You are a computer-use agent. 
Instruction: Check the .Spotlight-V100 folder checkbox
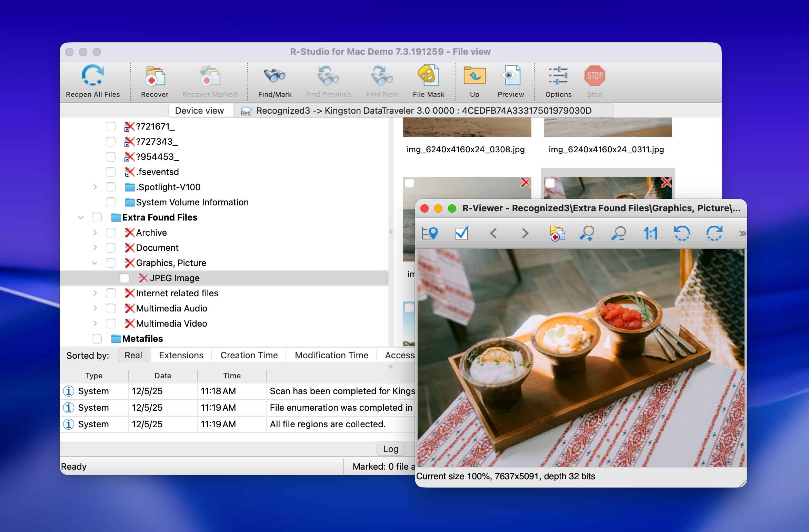point(110,187)
